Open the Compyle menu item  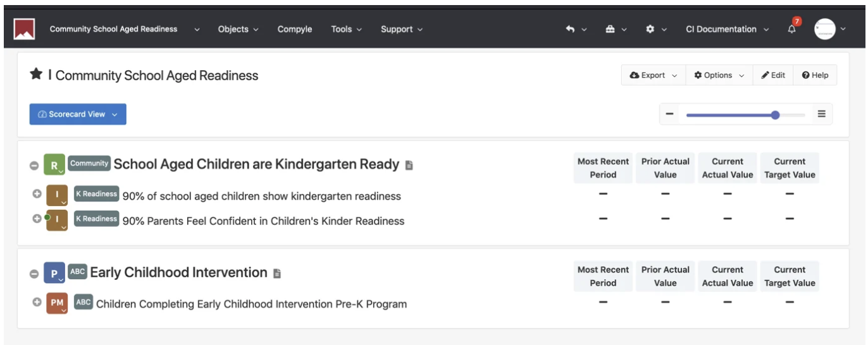[x=294, y=29]
